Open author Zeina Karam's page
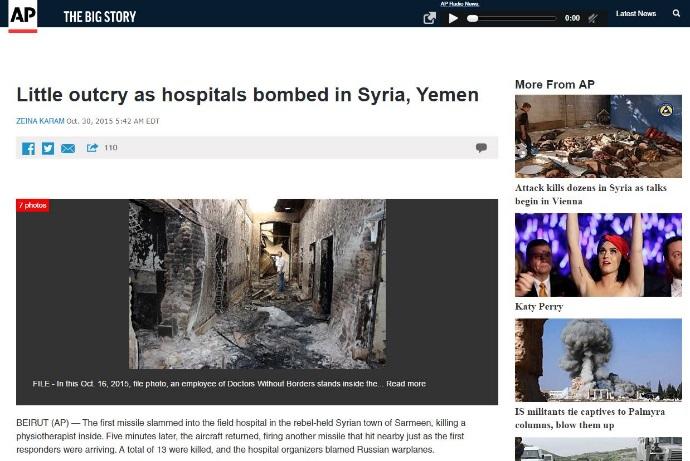The image size is (690, 461). tap(40, 121)
